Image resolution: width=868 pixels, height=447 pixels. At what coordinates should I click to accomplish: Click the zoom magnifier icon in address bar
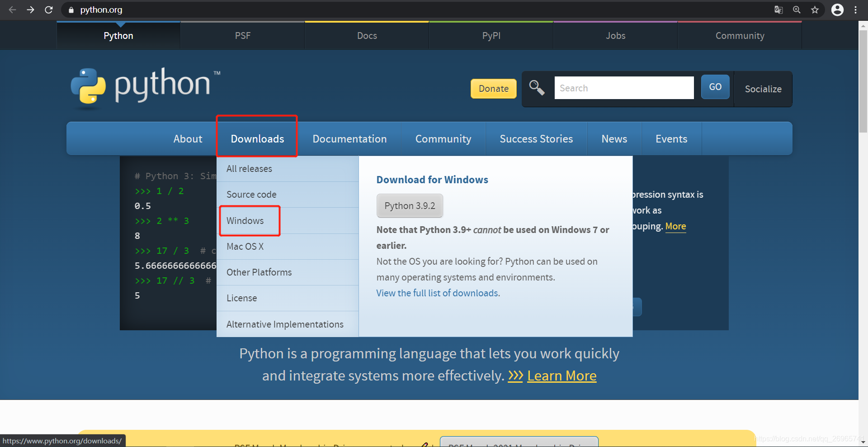[797, 10]
